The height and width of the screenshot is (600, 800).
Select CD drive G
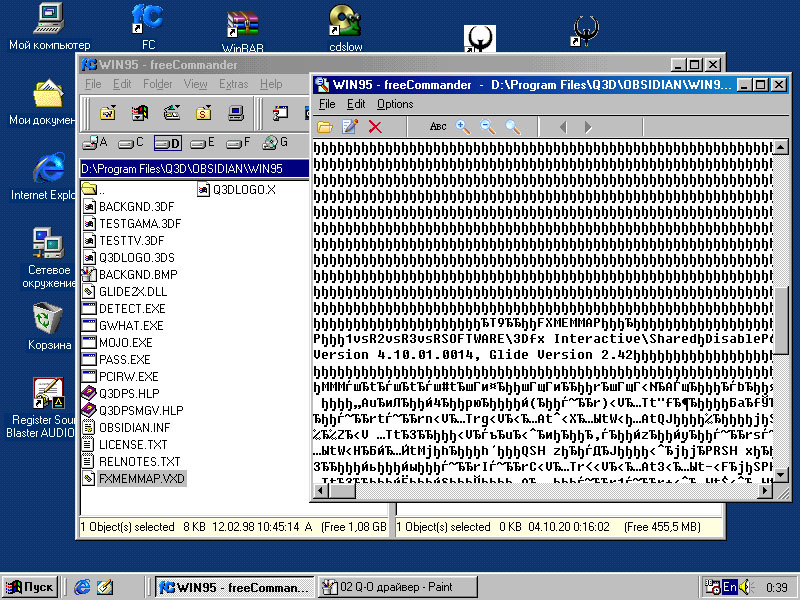(275, 143)
